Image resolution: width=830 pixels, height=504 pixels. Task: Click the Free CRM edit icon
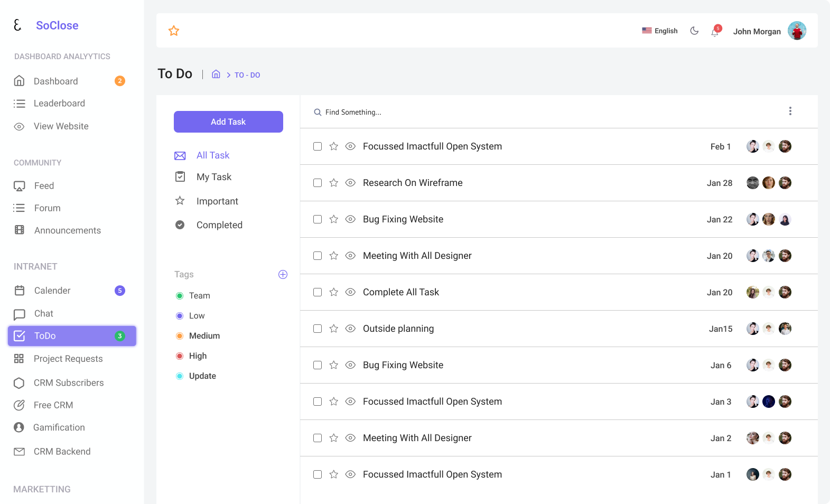click(19, 405)
